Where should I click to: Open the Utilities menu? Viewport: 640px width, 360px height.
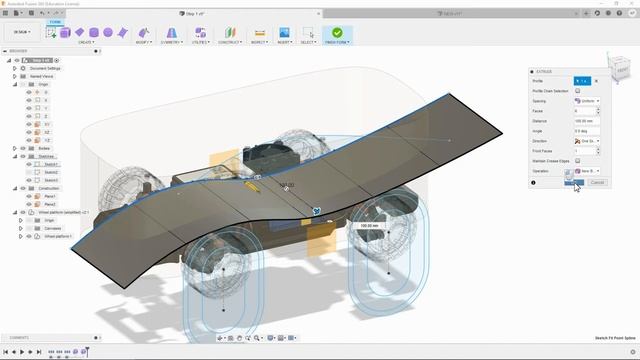[200, 42]
